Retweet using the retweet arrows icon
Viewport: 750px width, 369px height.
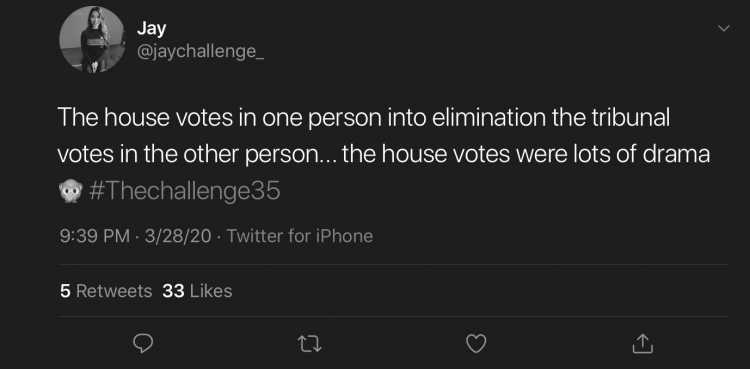click(309, 344)
